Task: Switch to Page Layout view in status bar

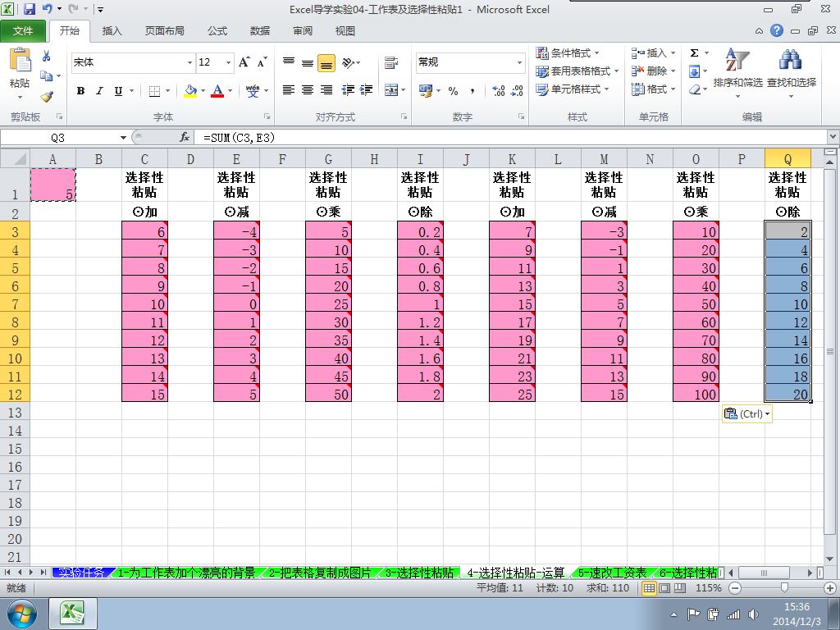Action: [x=663, y=588]
